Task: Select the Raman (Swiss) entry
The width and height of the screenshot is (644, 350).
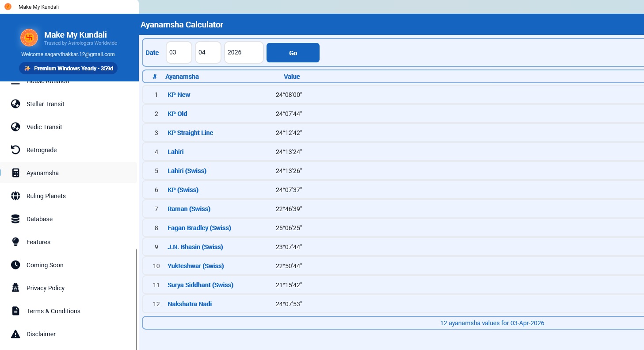Action: pos(189,209)
